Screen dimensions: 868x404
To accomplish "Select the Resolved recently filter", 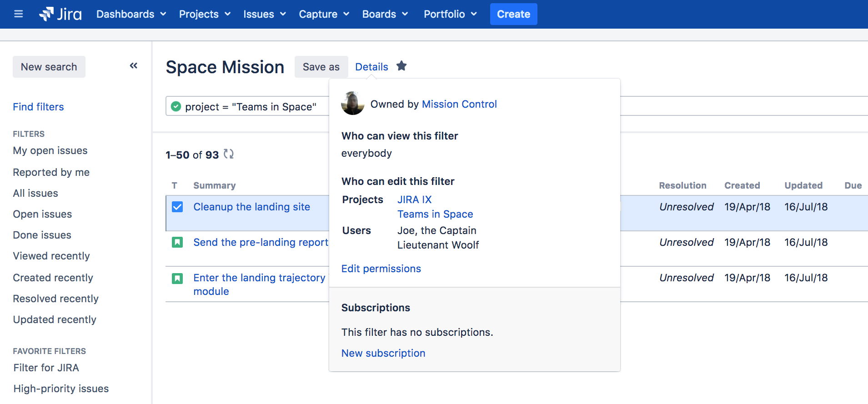I will click(x=56, y=299).
